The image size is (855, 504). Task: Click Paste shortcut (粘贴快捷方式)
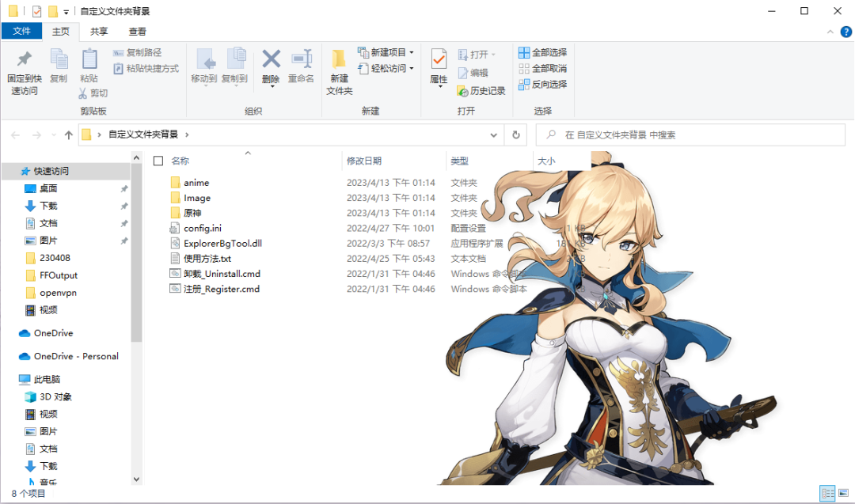point(146,69)
